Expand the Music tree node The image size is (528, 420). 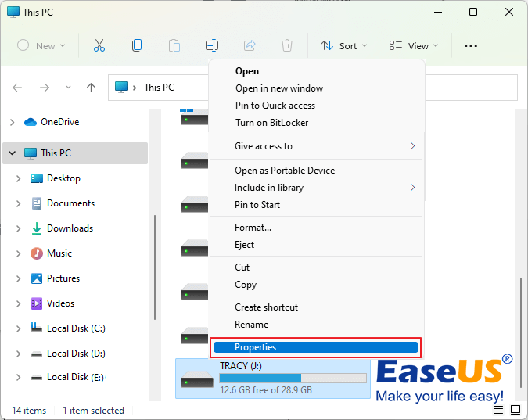[19, 253]
